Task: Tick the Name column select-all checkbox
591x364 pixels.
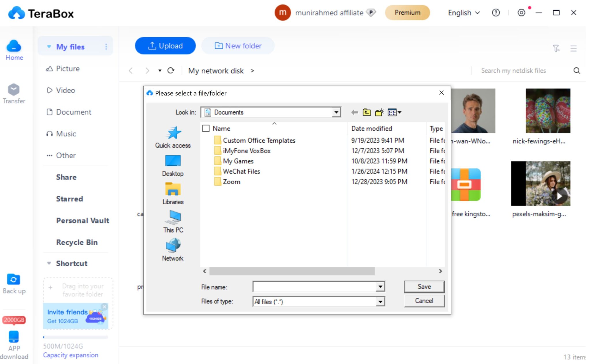Action: click(x=206, y=129)
